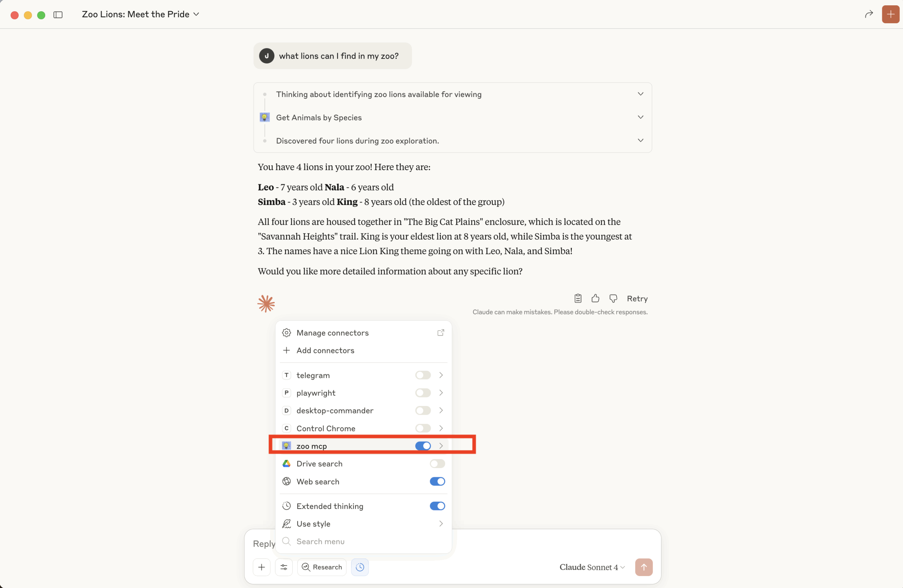Click the Google Drive icon

coord(286,463)
